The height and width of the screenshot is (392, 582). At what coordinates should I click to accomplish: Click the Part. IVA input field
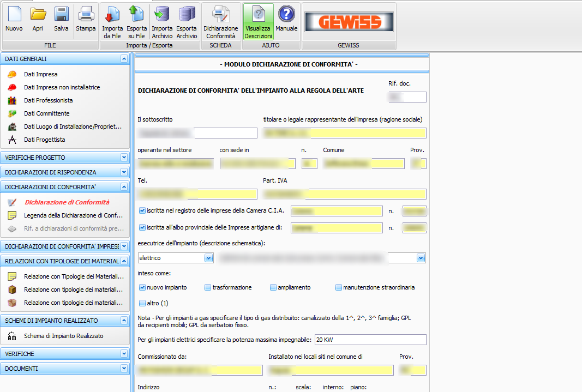(345, 194)
